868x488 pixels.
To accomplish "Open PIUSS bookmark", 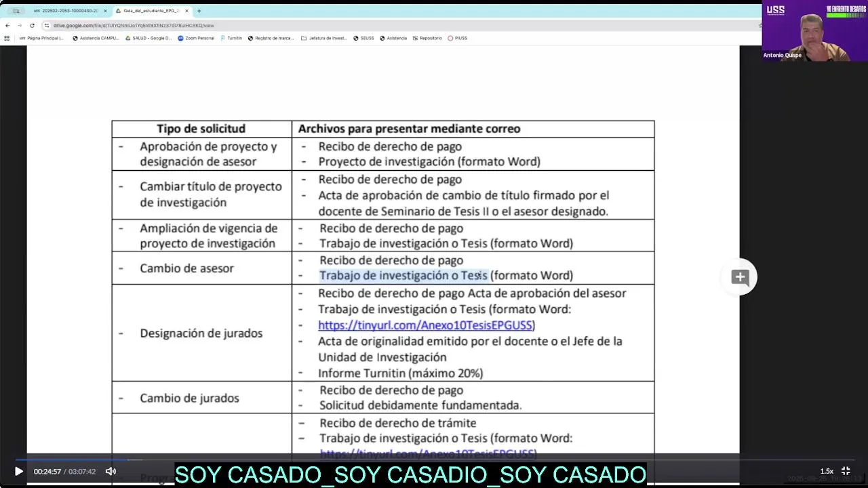I will 458,38.
